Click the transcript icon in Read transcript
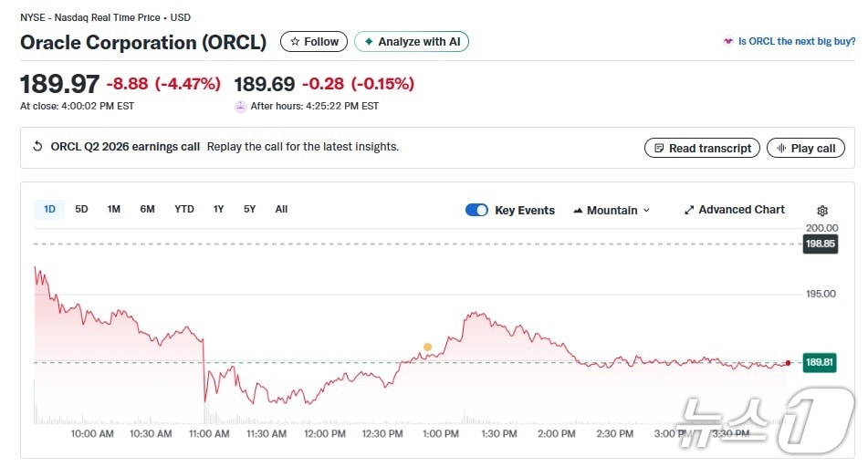 click(659, 148)
